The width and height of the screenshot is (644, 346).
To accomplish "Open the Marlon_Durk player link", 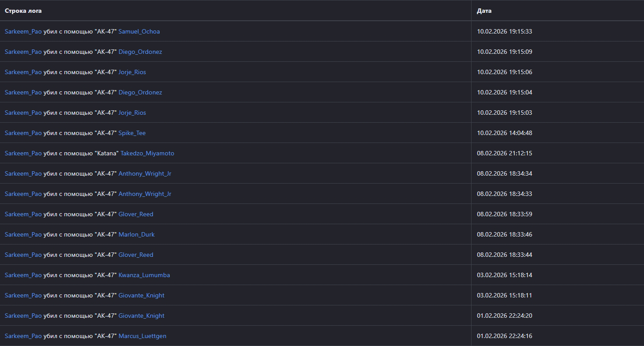I will pyautogui.click(x=136, y=234).
